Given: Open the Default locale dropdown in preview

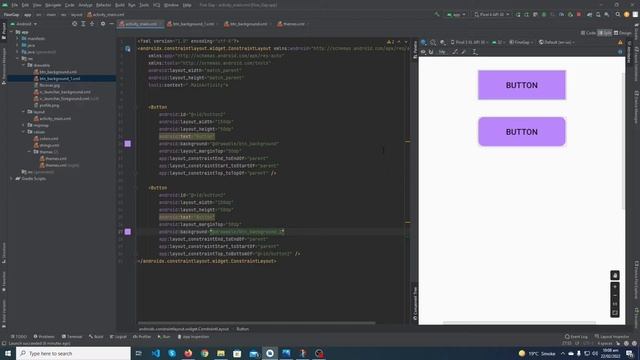Looking at the screenshot, I should [557, 42].
